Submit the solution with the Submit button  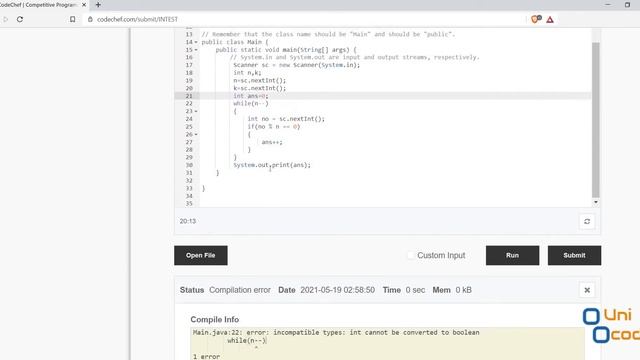[x=574, y=255]
